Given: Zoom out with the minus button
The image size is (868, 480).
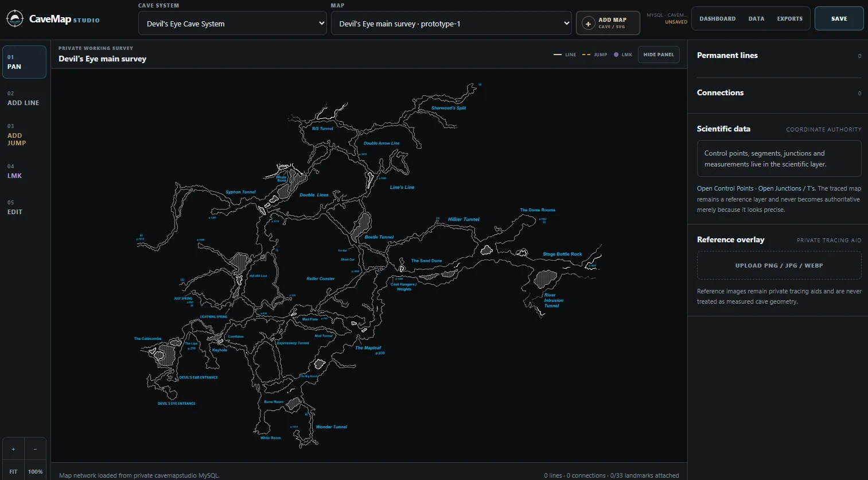Looking at the screenshot, I should (35, 449).
